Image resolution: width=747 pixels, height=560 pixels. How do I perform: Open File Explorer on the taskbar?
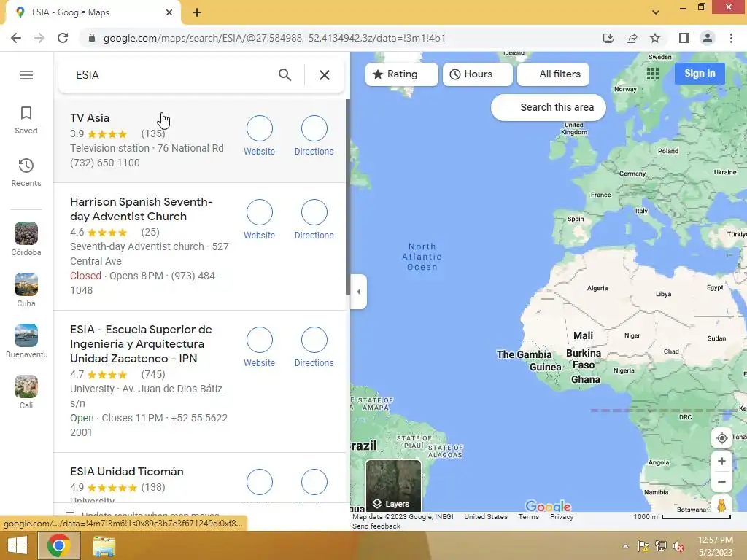click(x=104, y=545)
